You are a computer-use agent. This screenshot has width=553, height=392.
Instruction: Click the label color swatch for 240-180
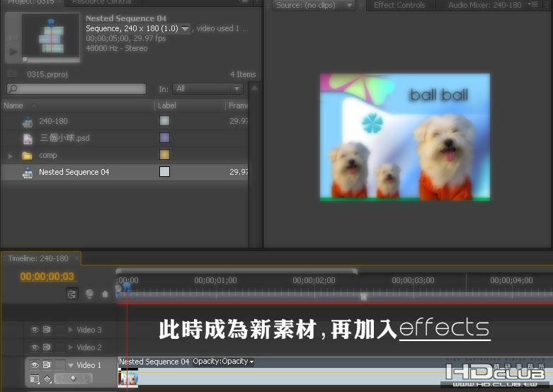tap(164, 121)
